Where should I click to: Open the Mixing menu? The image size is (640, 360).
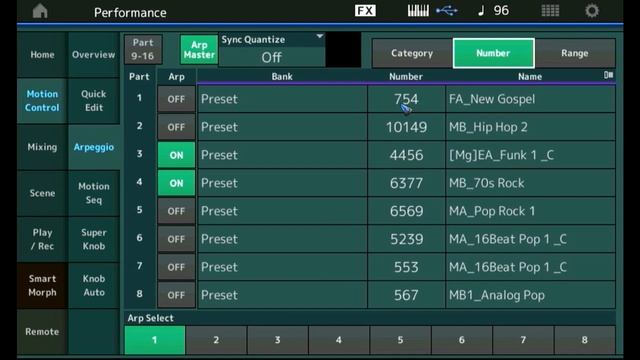pos(42,147)
